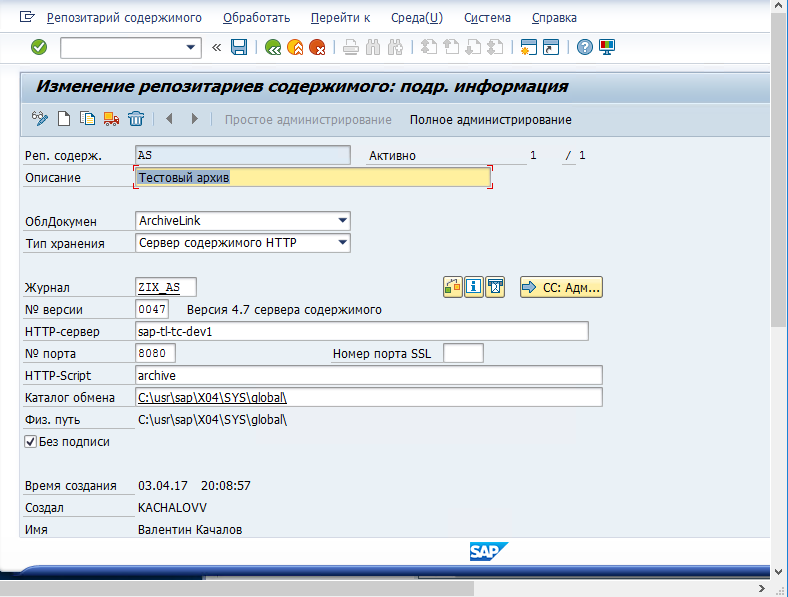Open the Перейти к menu

(x=340, y=17)
